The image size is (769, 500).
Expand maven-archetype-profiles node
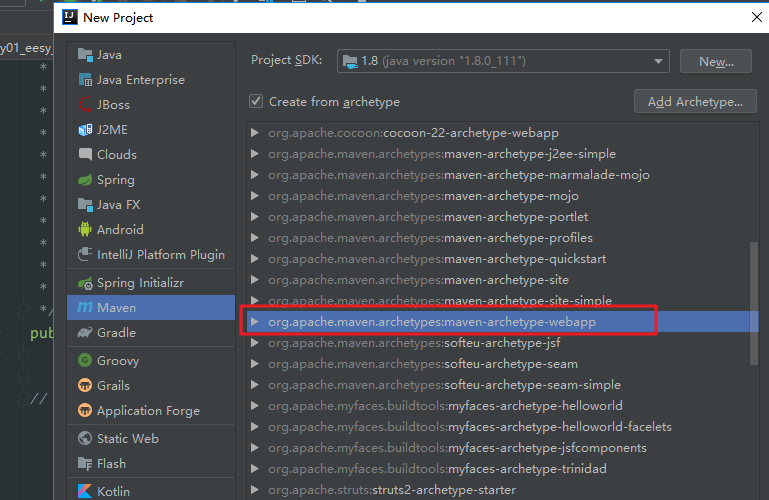pyautogui.click(x=255, y=238)
